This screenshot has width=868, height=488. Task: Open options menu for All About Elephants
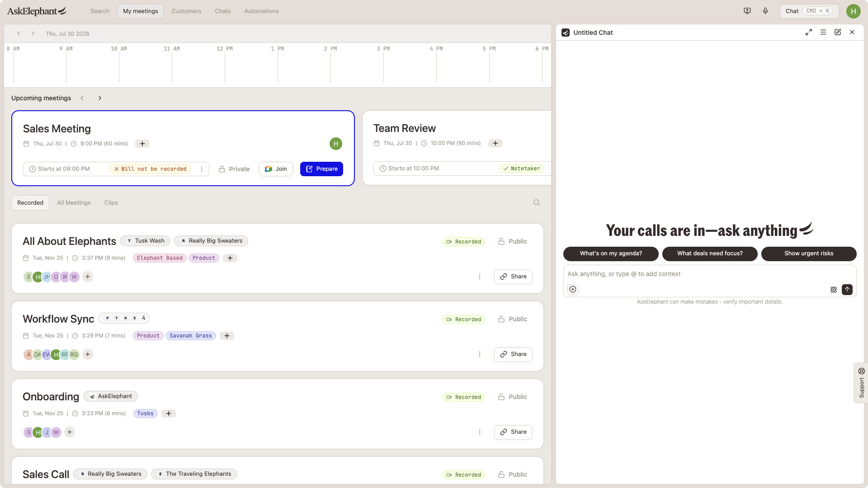(480, 277)
